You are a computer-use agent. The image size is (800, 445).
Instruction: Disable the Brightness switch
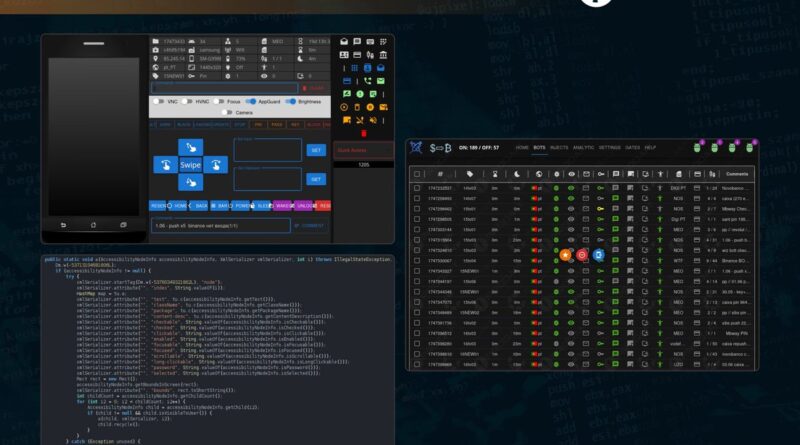pos(290,102)
